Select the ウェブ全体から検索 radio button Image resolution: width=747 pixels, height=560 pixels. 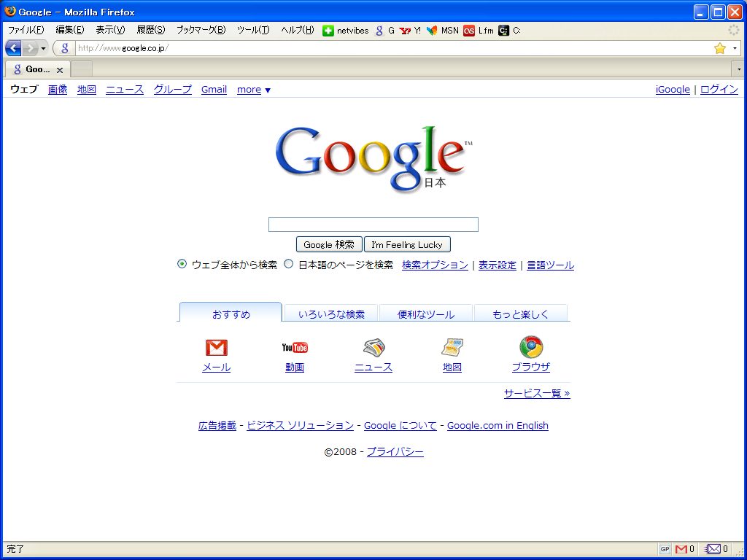tap(182, 264)
